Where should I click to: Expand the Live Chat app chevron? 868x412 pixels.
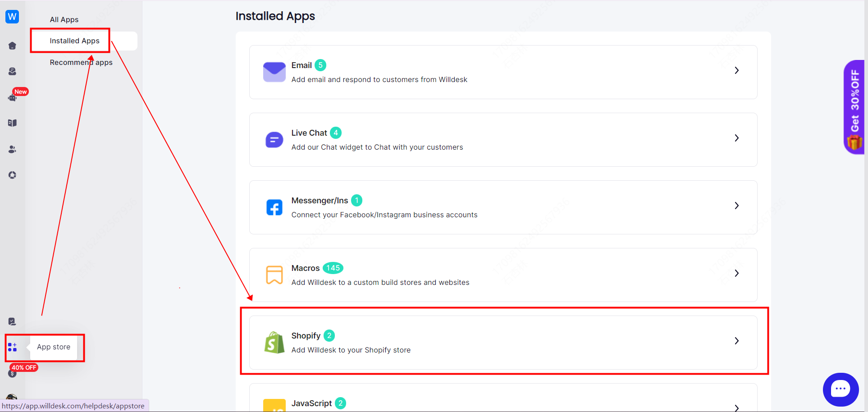[736, 138]
